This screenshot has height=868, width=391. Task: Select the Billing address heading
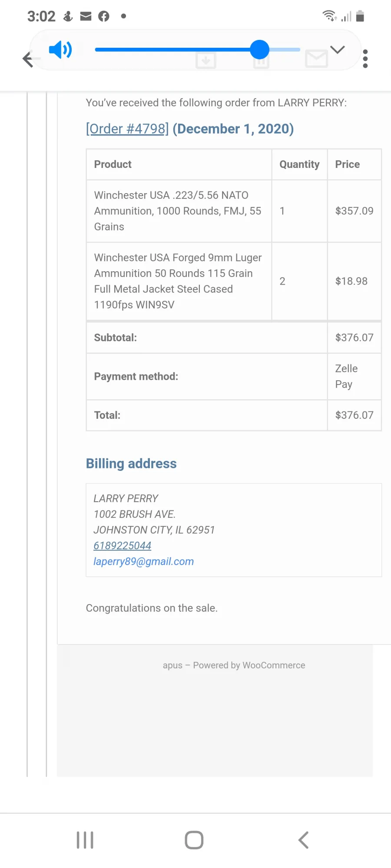(131, 464)
